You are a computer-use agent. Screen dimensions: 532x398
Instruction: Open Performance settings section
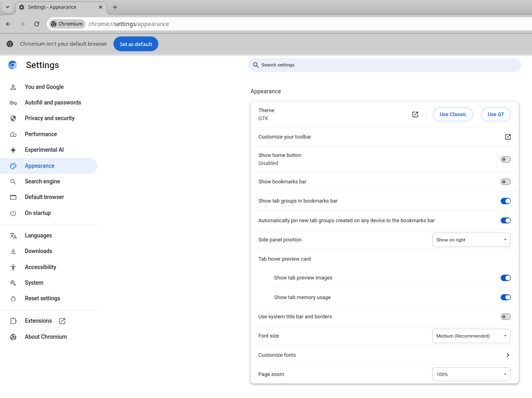click(49, 134)
